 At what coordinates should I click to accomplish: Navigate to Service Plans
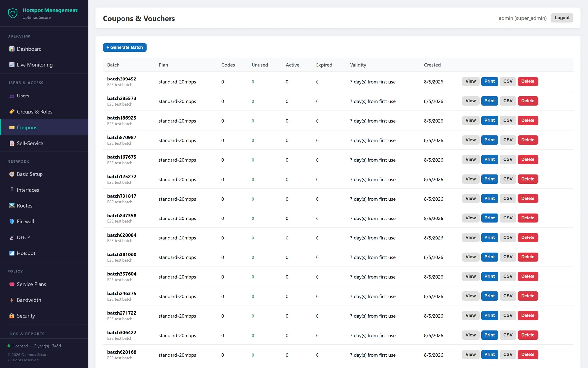click(x=44, y=284)
